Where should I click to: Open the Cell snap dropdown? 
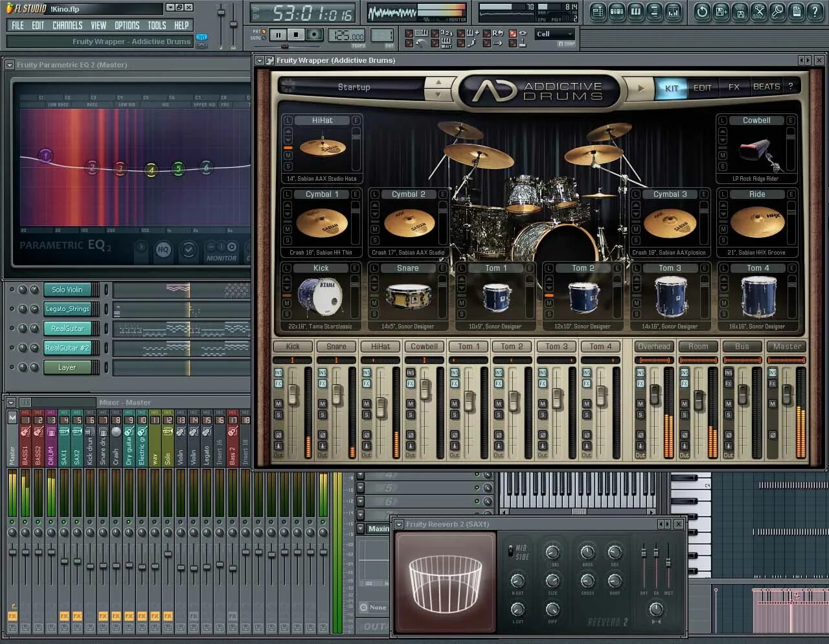click(556, 34)
